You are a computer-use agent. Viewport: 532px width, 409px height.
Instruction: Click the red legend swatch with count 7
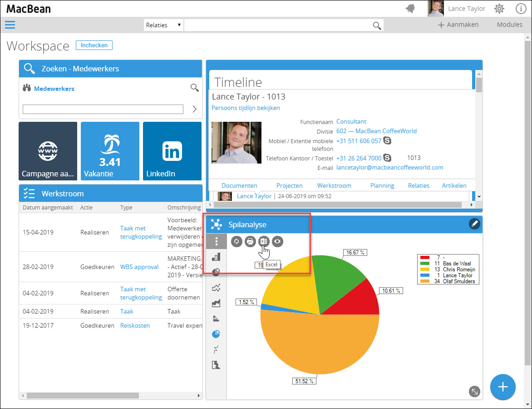425,258
